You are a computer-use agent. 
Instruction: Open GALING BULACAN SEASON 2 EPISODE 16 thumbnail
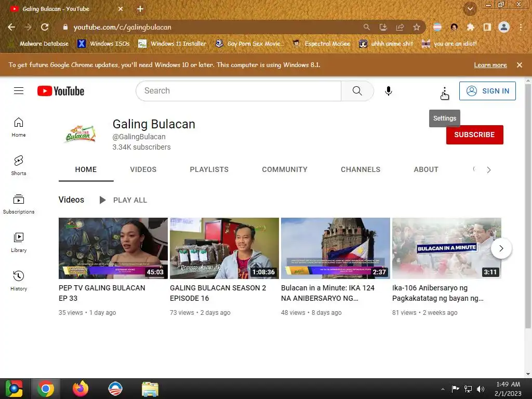[224, 248]
